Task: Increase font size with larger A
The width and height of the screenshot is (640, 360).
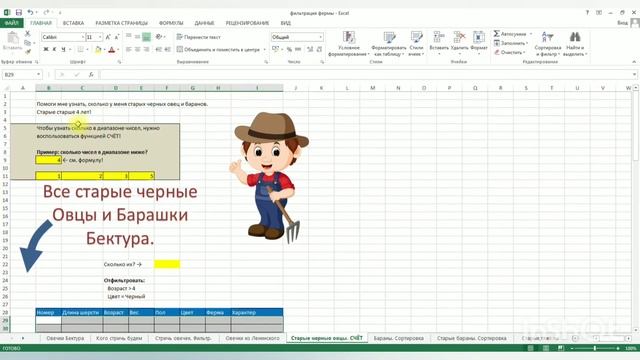Action: [108, 37]
